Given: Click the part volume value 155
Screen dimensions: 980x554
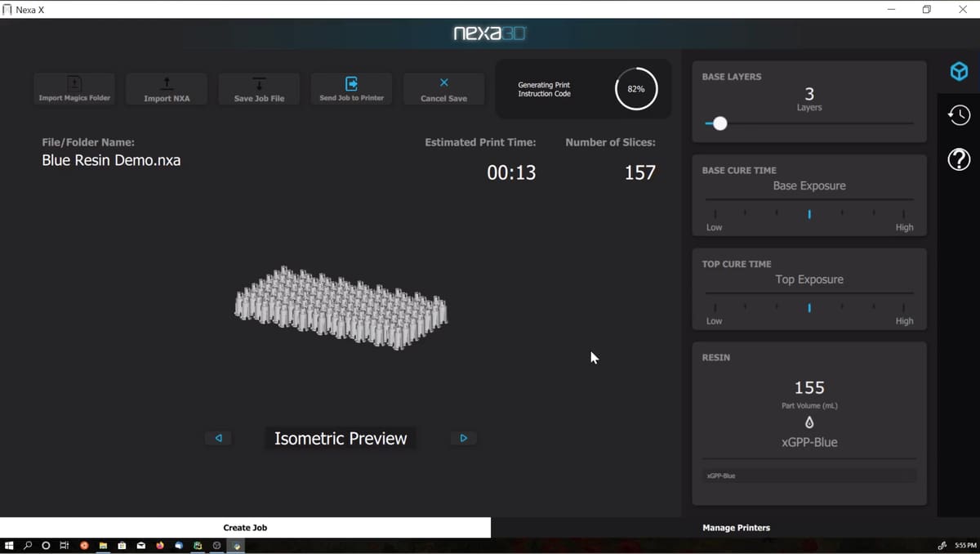Looking at the screenshot, I should click(x=809, y=387).
